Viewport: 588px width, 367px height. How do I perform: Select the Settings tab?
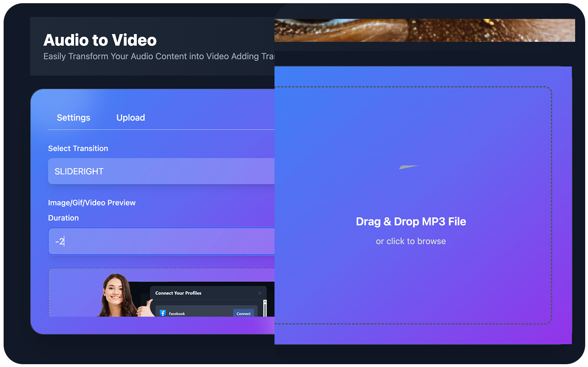tap(73, 117)
